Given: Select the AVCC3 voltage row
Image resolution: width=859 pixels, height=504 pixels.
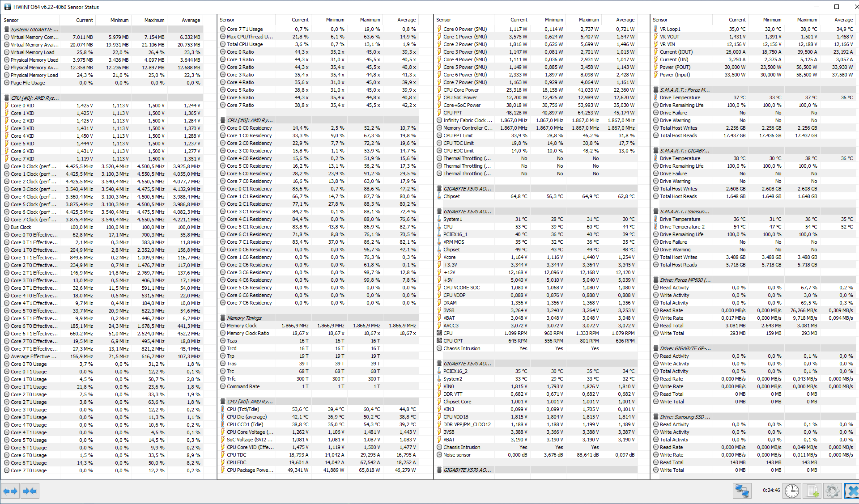Looking at the screenshot, I should 536,326.
